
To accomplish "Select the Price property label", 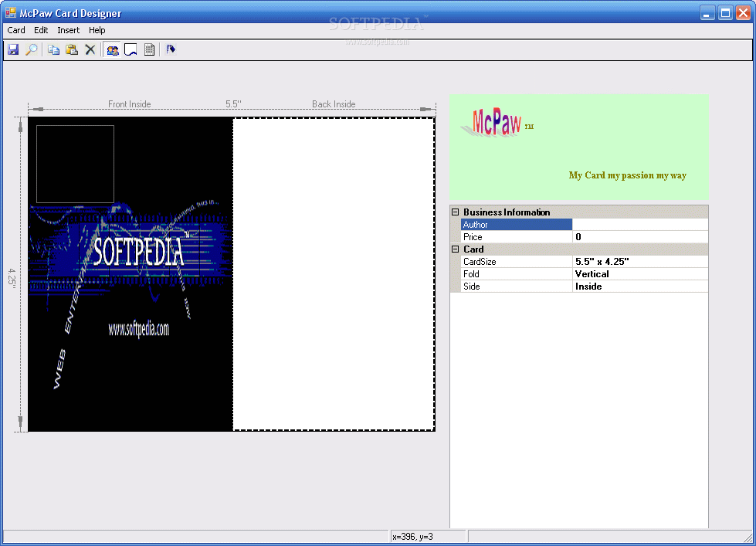I will coord(517,237).
